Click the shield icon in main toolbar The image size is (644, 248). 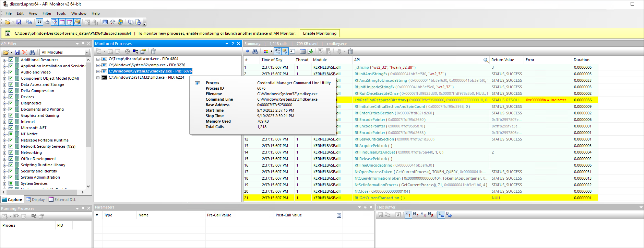[120, 22]
